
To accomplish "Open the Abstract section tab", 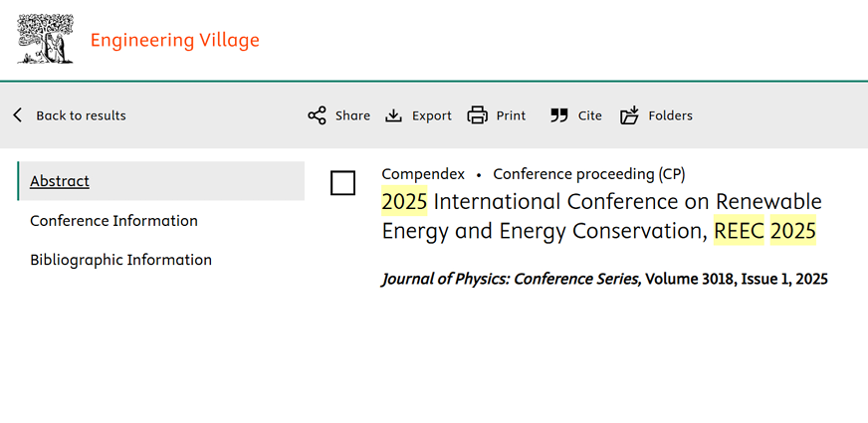I will [x=60, y=181].
